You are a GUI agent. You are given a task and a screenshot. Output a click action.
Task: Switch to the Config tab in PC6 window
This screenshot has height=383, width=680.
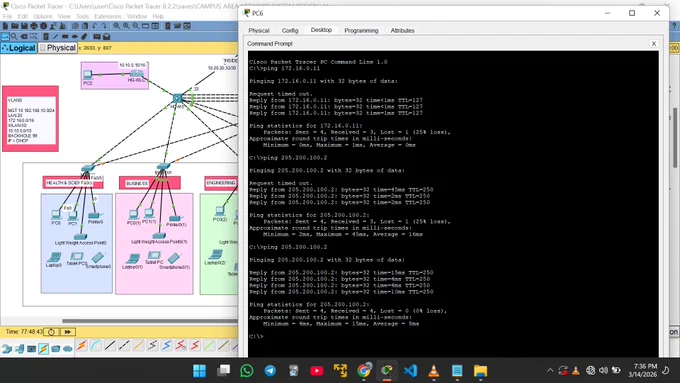pyautogui.click(x=290, y=30)
